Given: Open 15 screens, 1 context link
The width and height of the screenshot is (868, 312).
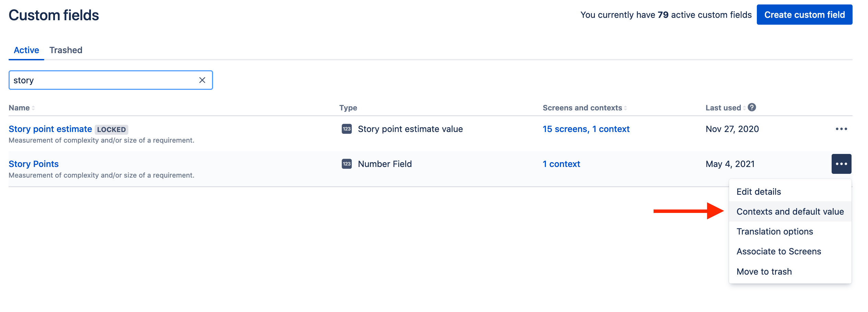Looking at the screenshot, I should click(586, 129).
